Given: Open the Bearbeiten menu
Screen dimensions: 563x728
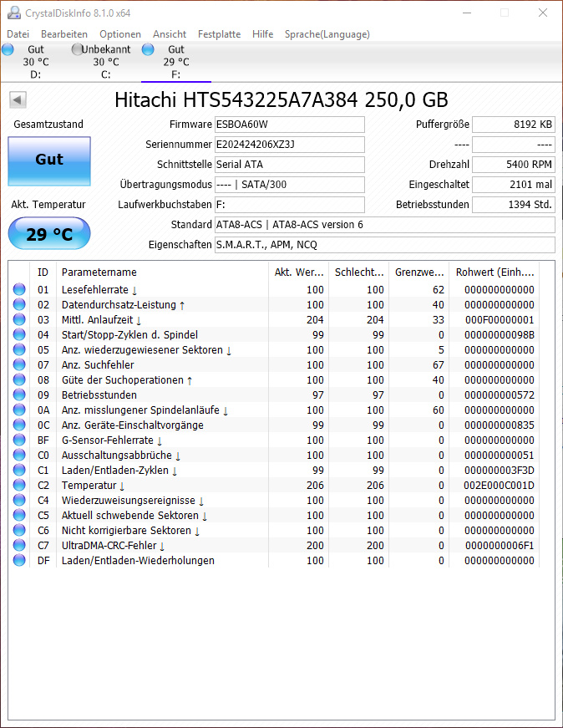Looking at the screenshot, I should click(64, 34).
